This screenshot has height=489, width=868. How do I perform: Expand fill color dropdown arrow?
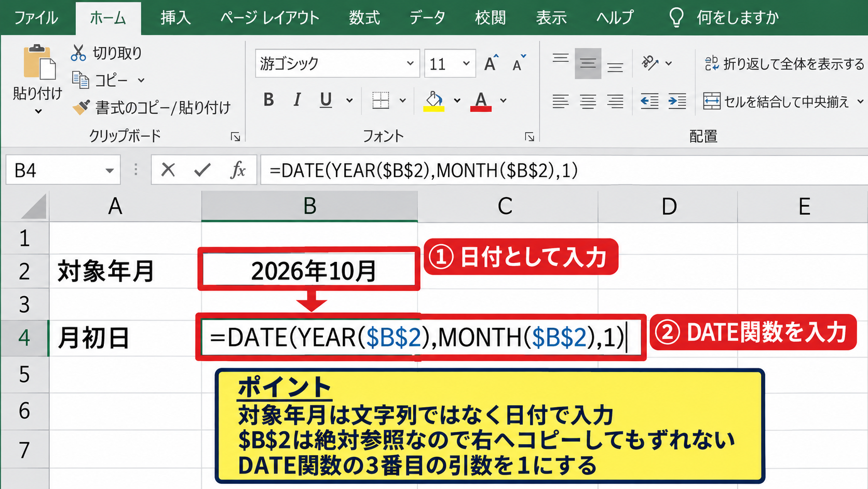tap(457, 100)
